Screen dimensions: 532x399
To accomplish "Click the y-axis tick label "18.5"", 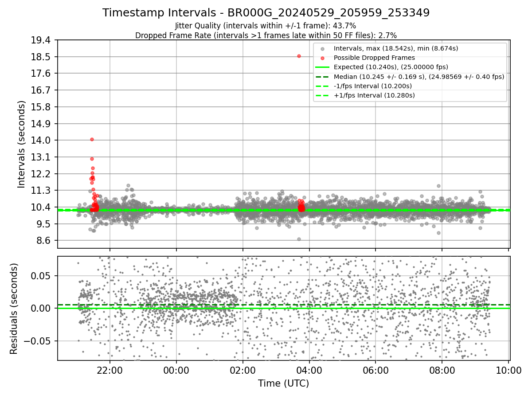I will [x=42, y=57].
